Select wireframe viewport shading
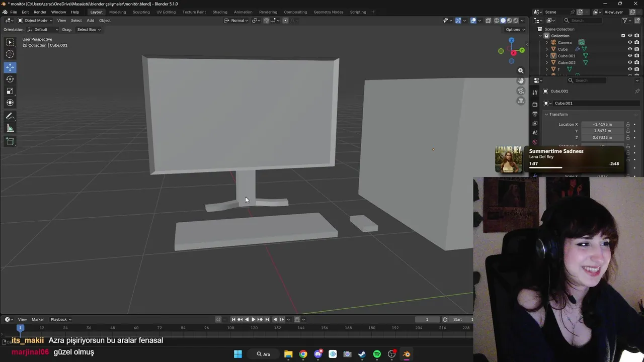 click(x=497, y=21)
